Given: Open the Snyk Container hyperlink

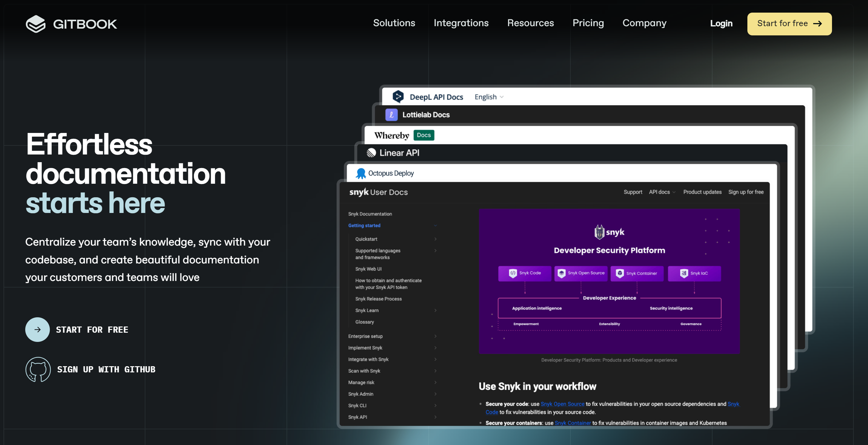Looking at the screenshot, I should click(573, 423).
